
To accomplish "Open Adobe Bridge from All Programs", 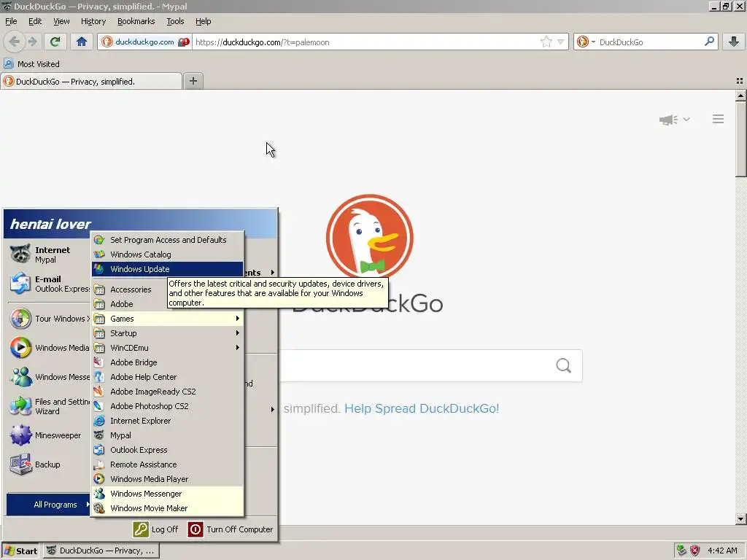I will [x=167, y=362].
